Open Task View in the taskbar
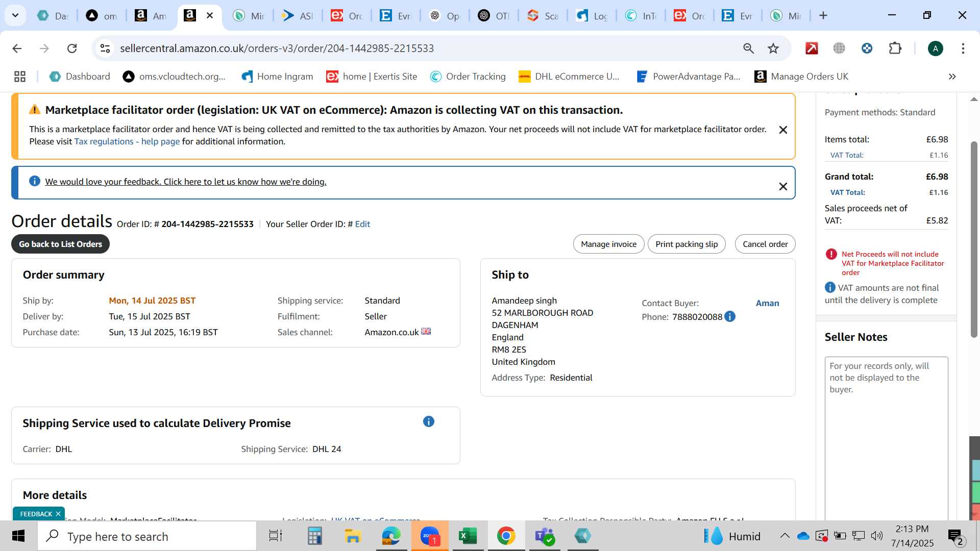Screen dimensions: 980x551 pyautogui.click(x=276, y=536)
